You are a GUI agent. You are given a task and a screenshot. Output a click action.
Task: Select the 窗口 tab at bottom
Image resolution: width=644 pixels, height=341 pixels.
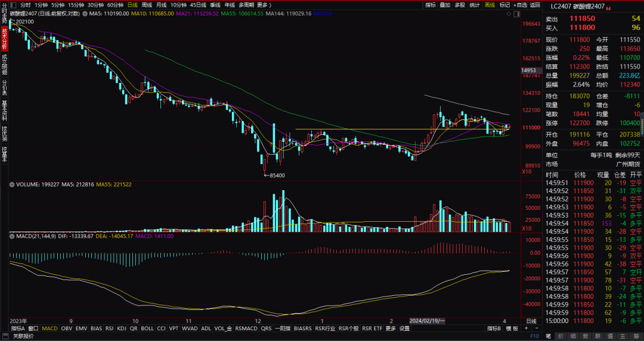tap(33, 328)
